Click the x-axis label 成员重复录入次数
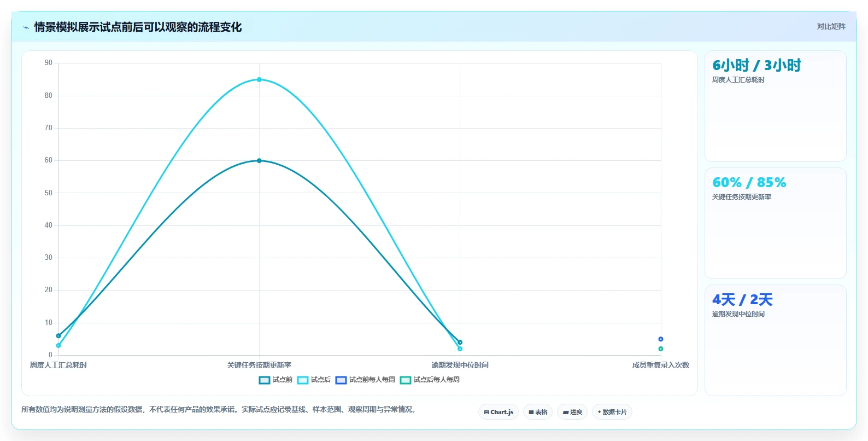The width and height of the screenshot is (868, 441). pyautogui.click(x=661, y=365)
